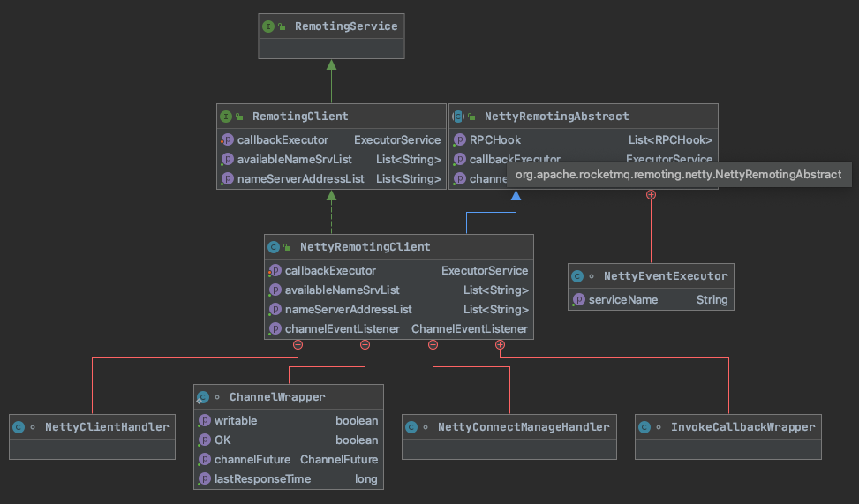Click RemotingClient's callbackExecutor property icon
The width and height of the screenshot is (859, 504).
[x=228, y=139]
